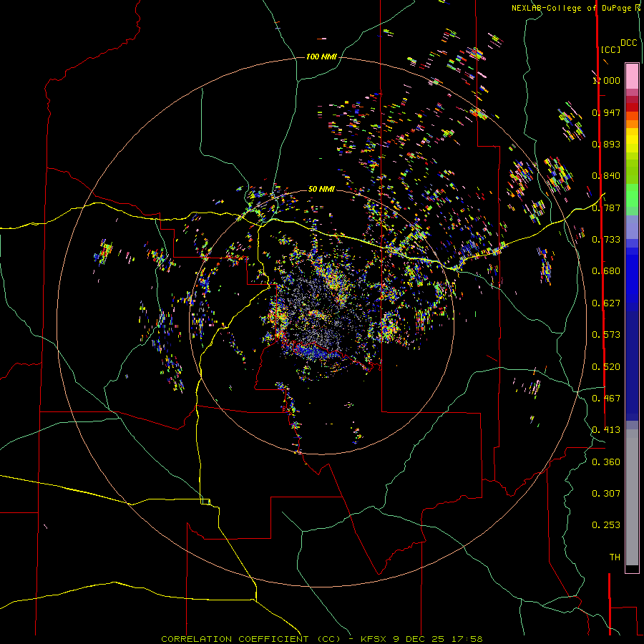Click the [CC] legend unit label

[x=610, y=49]
